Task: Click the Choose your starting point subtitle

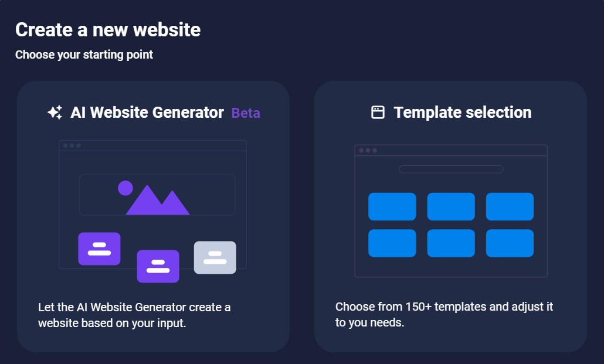Action: pos(84,55)
